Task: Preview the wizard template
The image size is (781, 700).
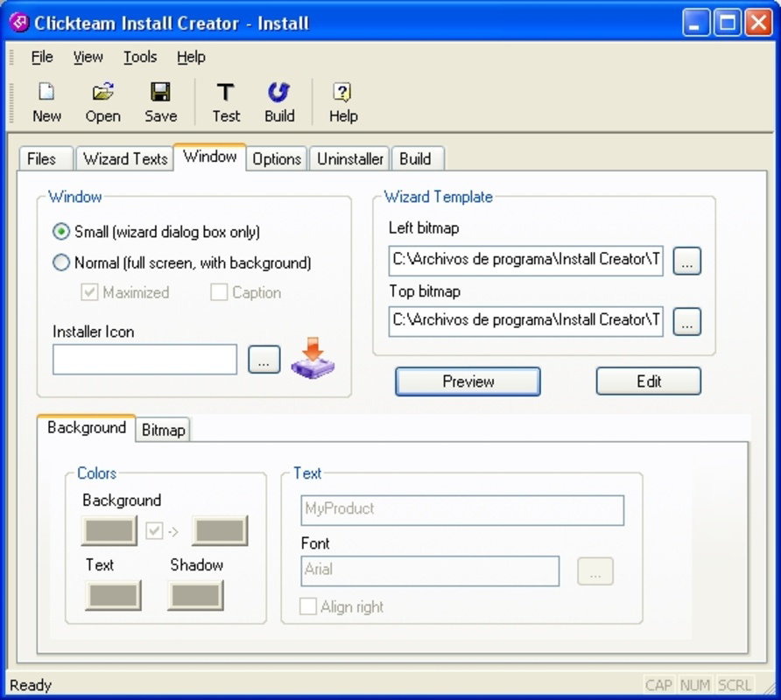Action: [x=468, y=381]
